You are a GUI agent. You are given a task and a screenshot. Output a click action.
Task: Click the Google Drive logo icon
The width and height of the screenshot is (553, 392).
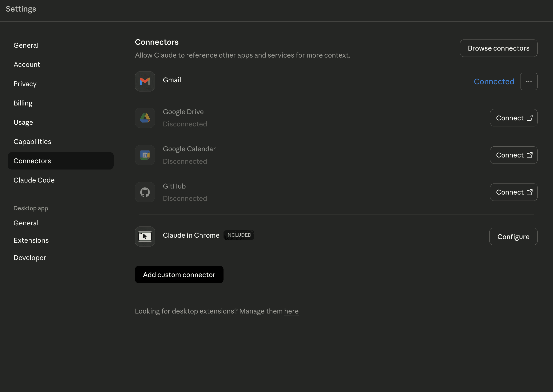coord(145,118)
